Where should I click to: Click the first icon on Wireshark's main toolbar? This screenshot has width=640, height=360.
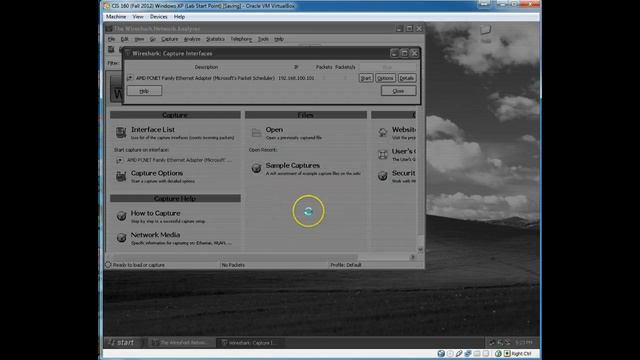(x=111, y=49)
